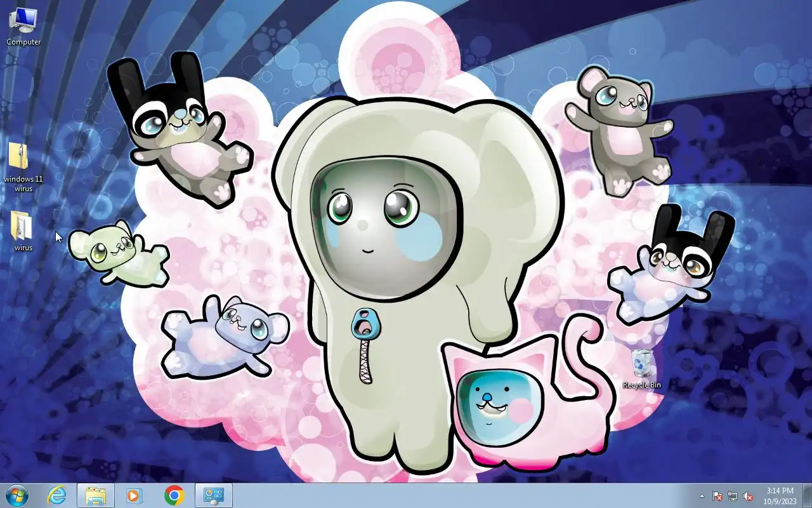
Task: Show hidden tray icons arrow
Action: pos(702,496)
